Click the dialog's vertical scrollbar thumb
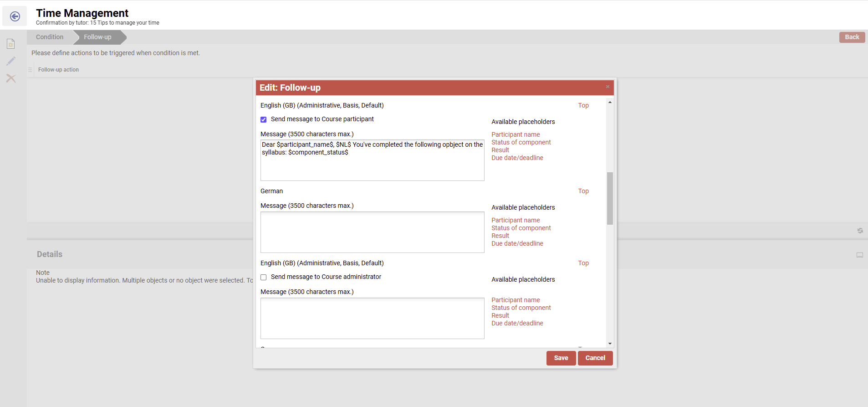 (610, 198)
